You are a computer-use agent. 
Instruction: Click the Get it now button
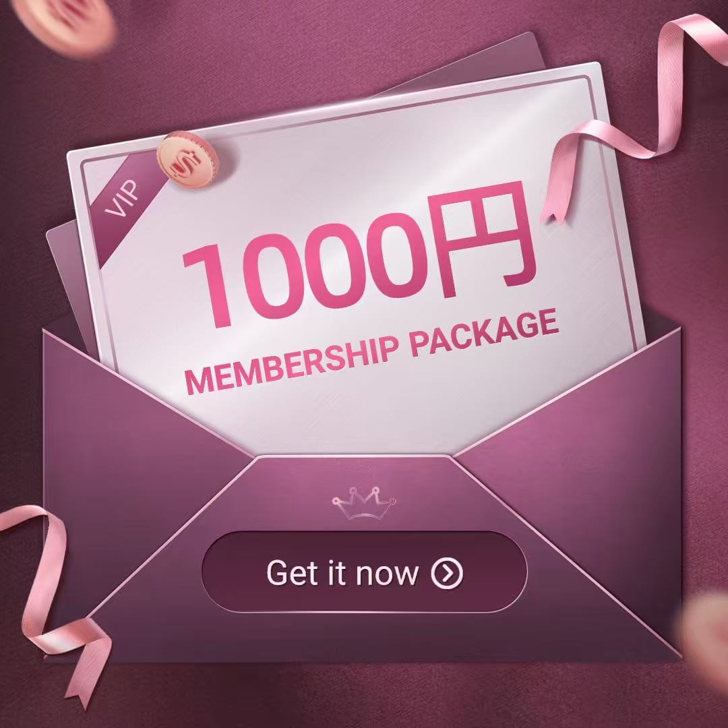(365, 572)
